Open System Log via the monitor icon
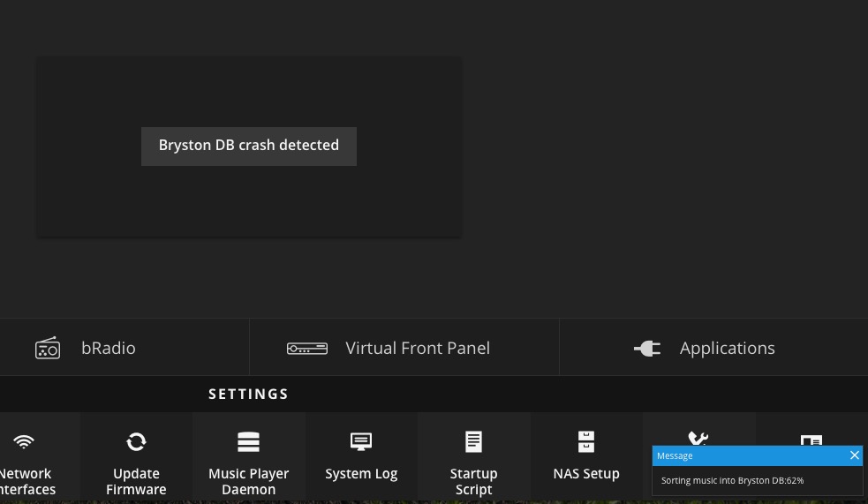The image size is (868, 504). point(361,441)
